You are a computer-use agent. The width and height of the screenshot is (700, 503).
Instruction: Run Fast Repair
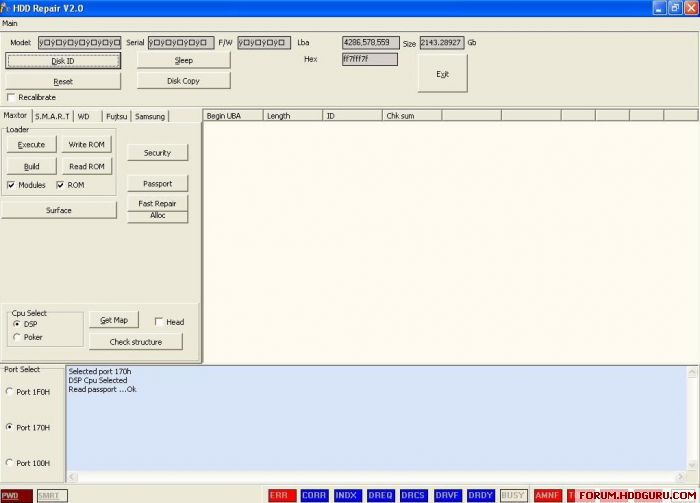(x=158, y=204)
